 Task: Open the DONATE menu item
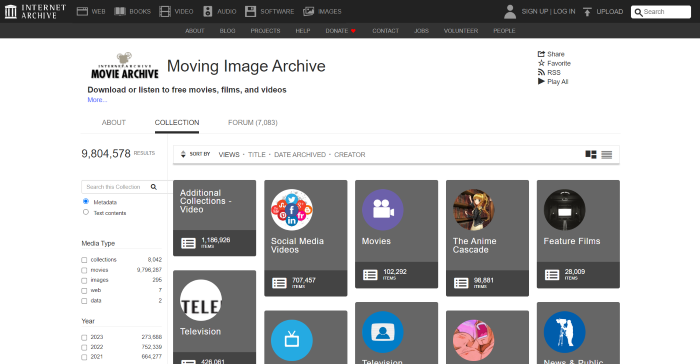(x=341, y=31)
